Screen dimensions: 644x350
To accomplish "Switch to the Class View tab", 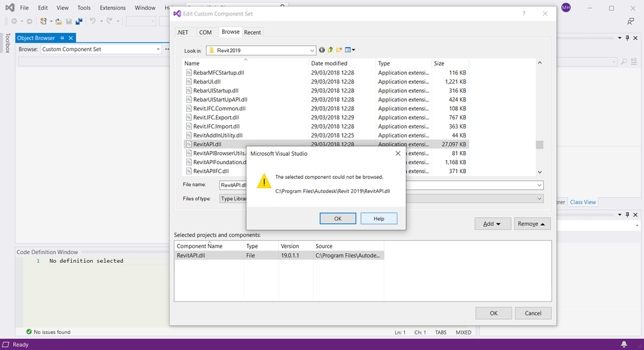I will click(583, 202).
